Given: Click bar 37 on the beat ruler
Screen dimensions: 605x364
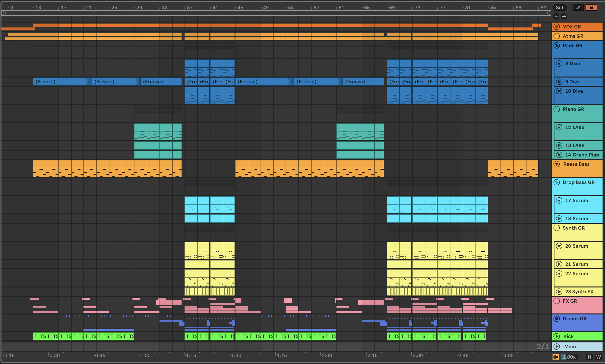Looking at the screenshot, I should pyautogui.click(x=190, y=8).
